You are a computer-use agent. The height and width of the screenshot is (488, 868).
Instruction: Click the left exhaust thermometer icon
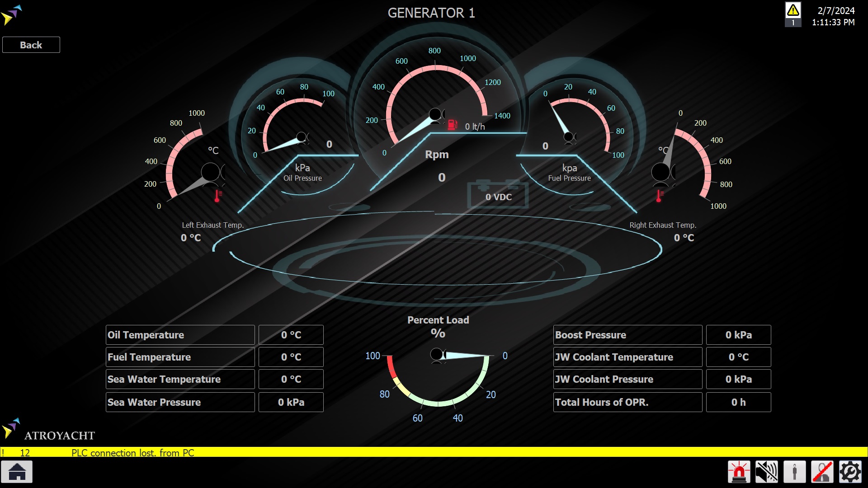click(217, 196)
